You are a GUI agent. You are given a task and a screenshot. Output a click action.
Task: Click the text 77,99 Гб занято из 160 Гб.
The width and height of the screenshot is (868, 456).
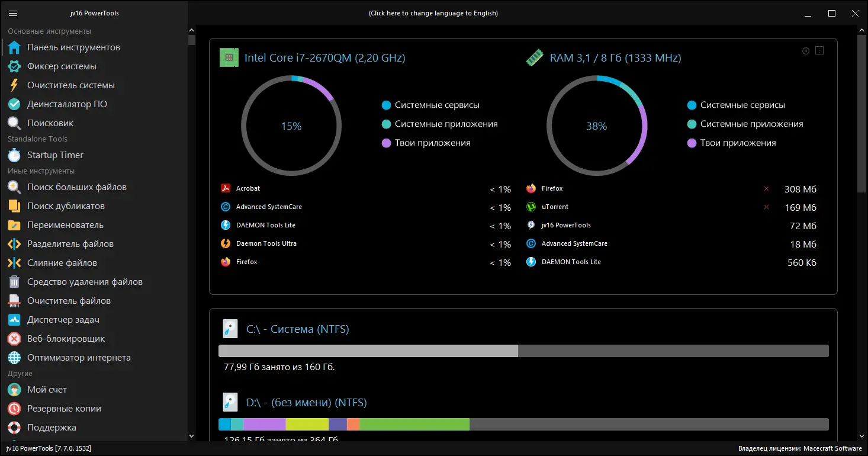279,367
